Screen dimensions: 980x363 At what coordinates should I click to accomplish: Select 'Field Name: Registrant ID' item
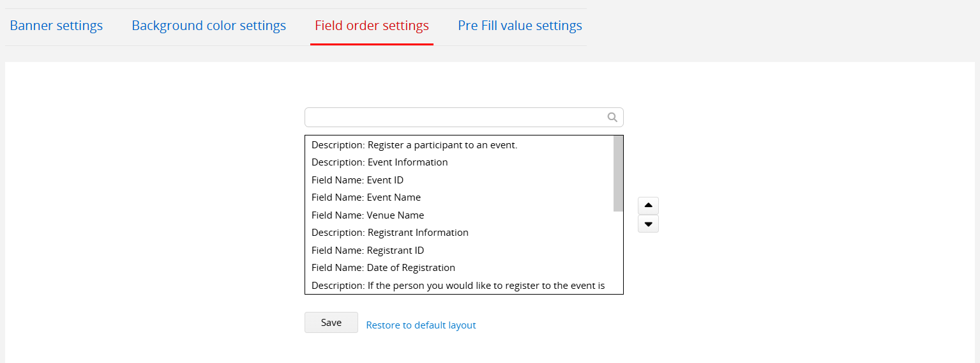pyautogui.click(x=459, y=251)
